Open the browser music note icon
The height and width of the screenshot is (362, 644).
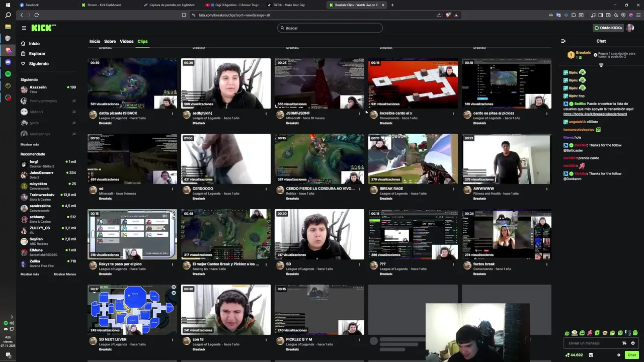594,15
